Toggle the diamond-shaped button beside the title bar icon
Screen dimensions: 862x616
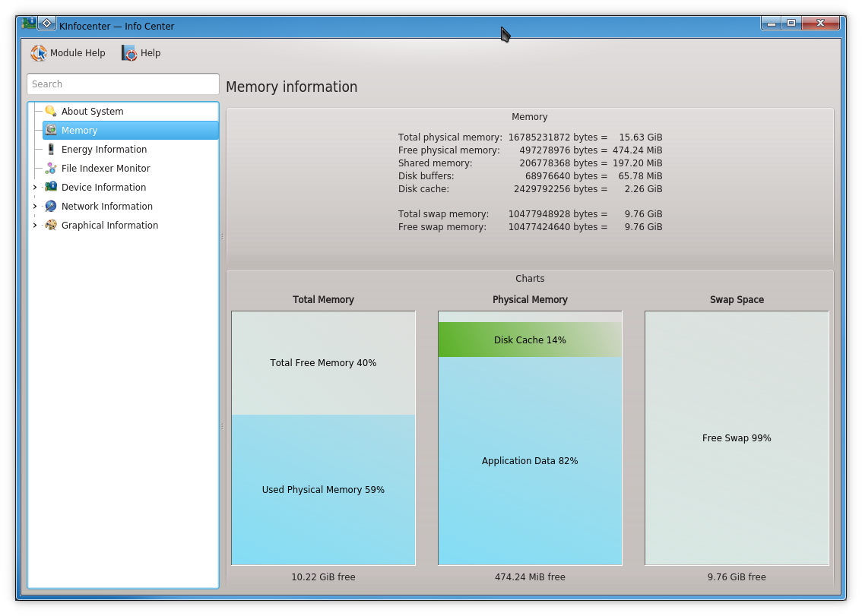pyautogui.click(x=46, y=23)
